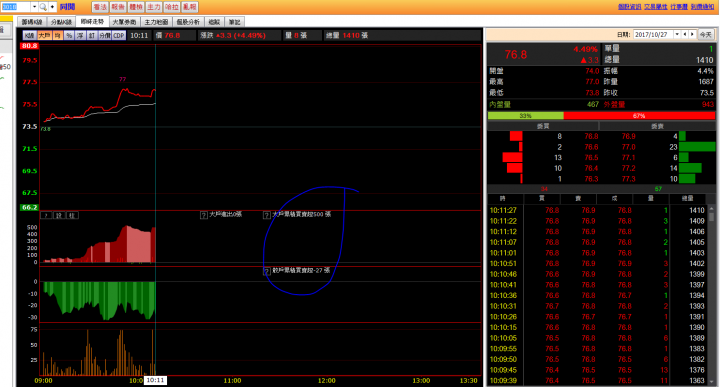Click the date field showing 2017/10/27
This screenshot has width=720, height=387.
(x=653, y=34)
